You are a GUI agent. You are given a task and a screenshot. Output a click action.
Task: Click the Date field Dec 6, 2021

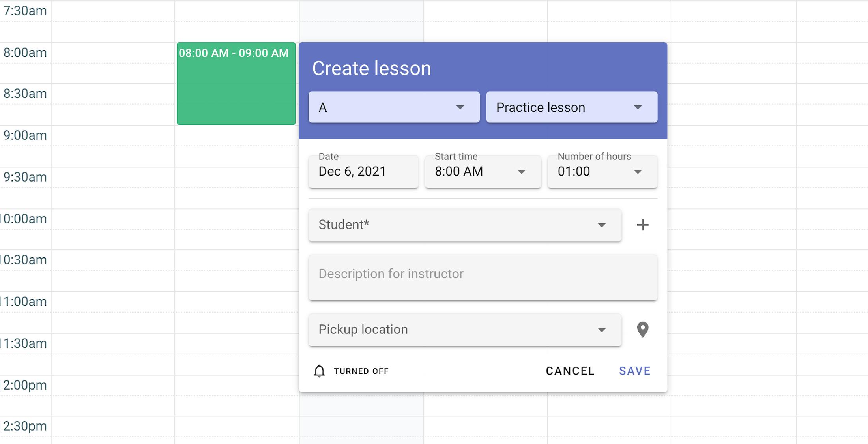pos(363,172)
